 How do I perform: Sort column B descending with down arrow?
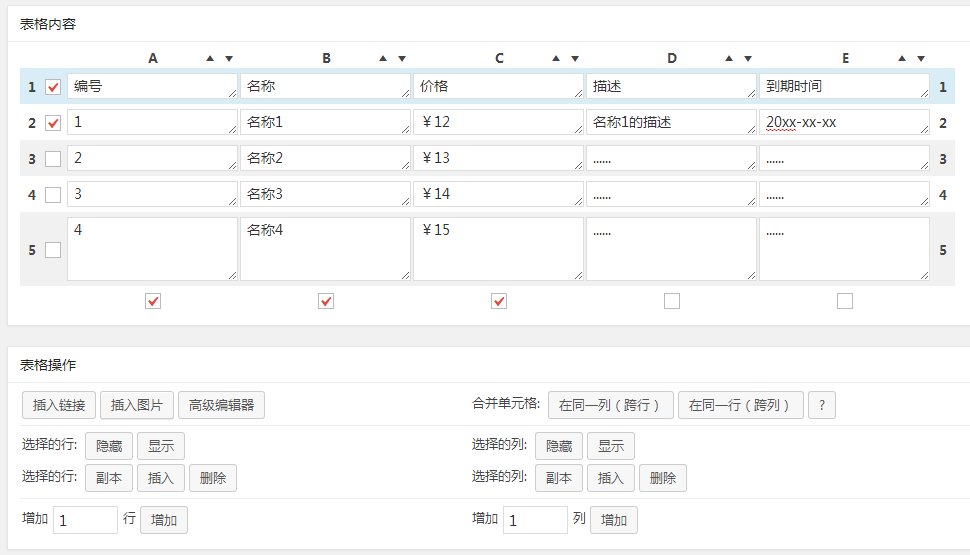coord(402,59)
